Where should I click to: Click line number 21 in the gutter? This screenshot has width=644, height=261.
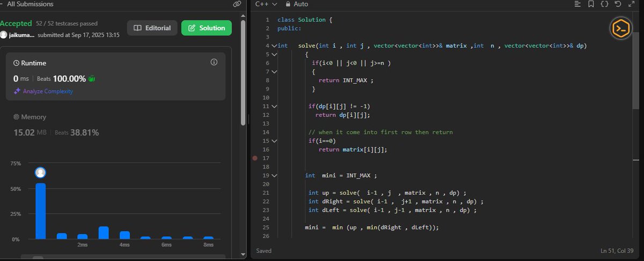265,192
